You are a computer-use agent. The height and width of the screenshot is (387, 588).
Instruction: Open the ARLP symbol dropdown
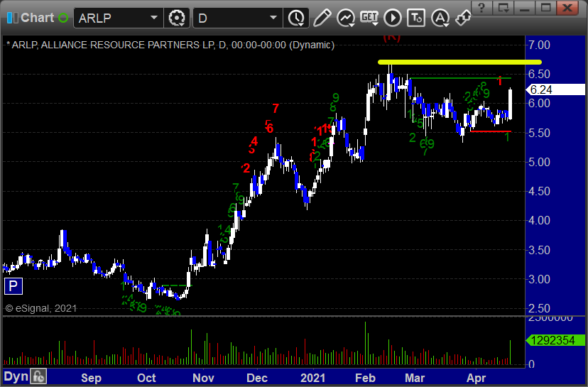[154, 18]
